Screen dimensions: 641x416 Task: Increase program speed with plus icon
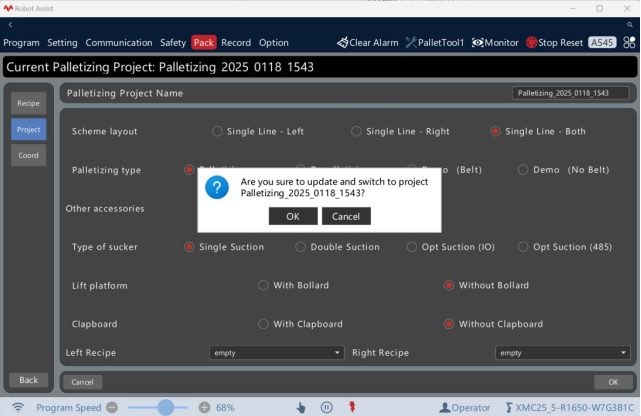pyautogui.click(x=204, y=407)
